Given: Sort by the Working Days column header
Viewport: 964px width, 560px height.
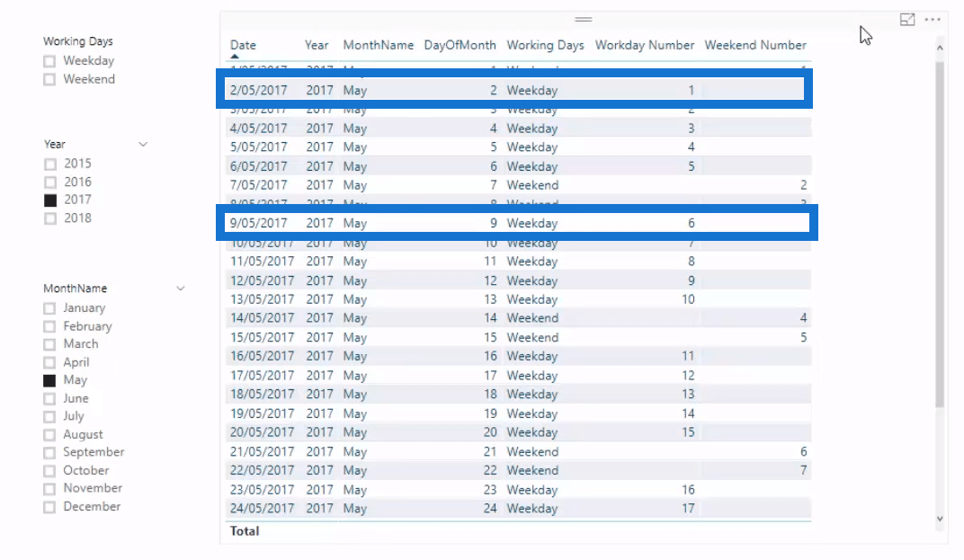Looking at the screenshot, I should point(545,46).
